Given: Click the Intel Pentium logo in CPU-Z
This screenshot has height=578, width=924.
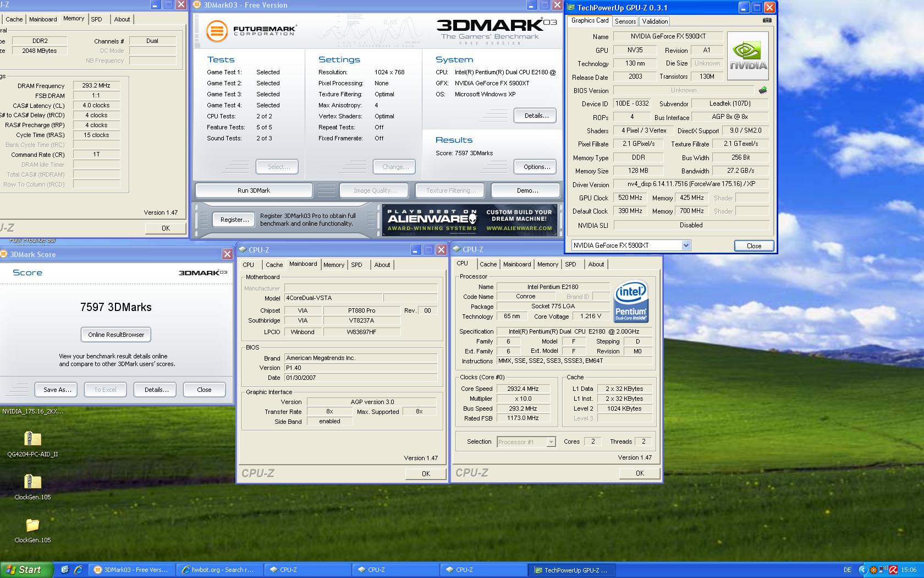Looking at the screenshot, I should pyautogui.click(x=631, y=302).
